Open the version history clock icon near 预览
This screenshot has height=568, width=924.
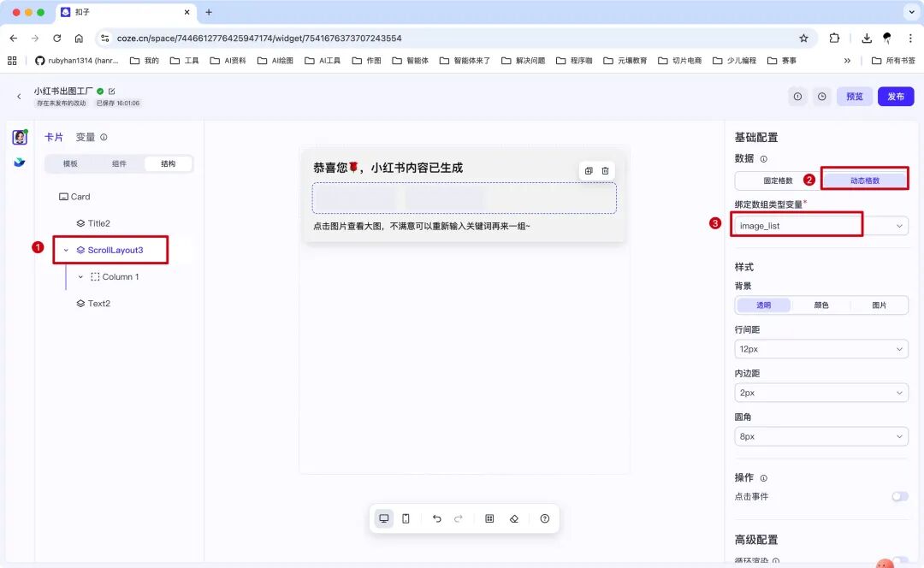coord(820,97)
